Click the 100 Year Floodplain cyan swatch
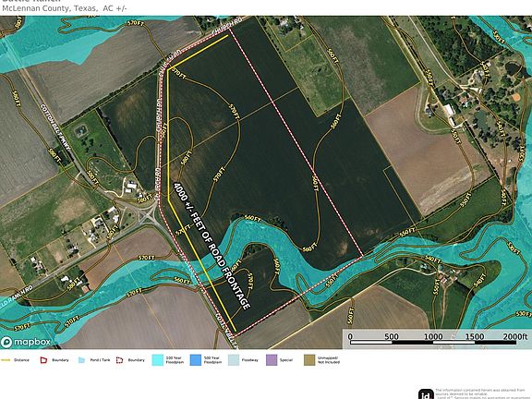This screenshot has height=399, width=532. 158,360
